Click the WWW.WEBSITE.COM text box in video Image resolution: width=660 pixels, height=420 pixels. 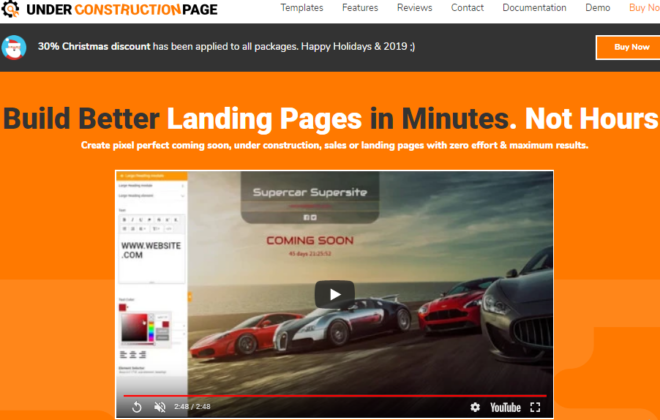pos(152,260)
